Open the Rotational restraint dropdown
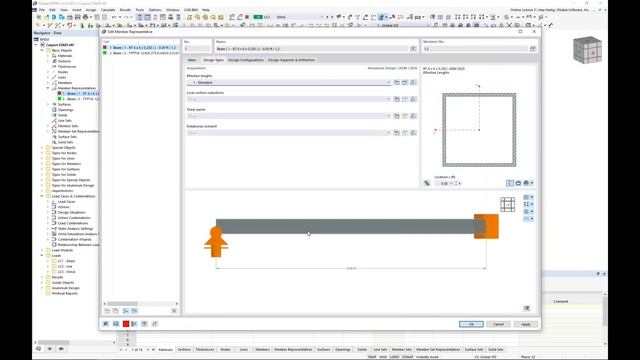 (388, 133)
